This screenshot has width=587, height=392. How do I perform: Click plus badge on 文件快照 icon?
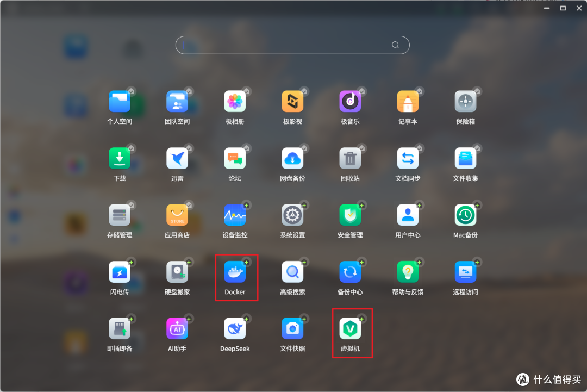coord(304,319)
